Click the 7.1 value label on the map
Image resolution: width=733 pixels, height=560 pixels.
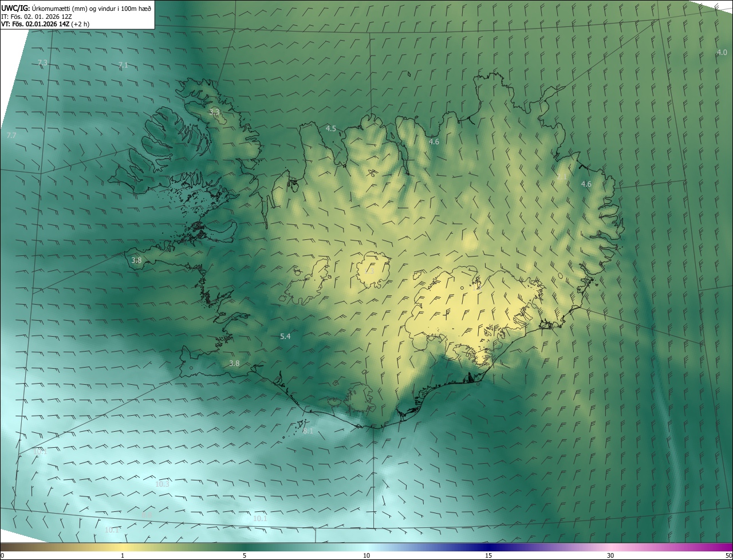pos(123,65)
